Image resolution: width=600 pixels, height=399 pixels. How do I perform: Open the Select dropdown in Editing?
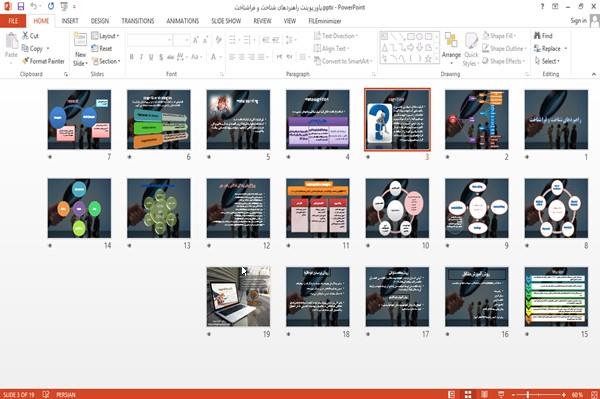coord(547,61)
